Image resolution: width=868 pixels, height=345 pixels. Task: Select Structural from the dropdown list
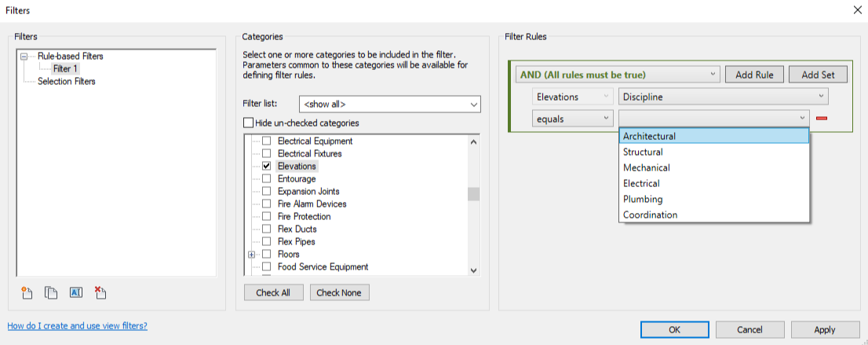(x=643, y=152)
